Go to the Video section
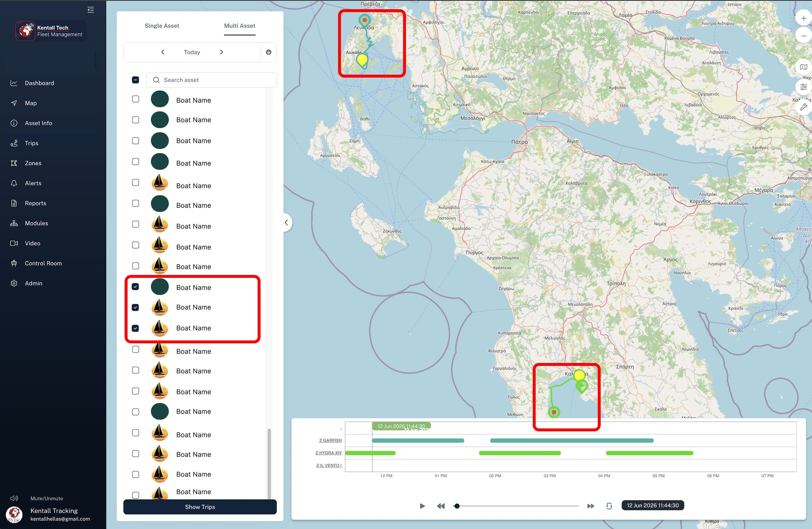812x529 pixels. (x=33, y=243)
